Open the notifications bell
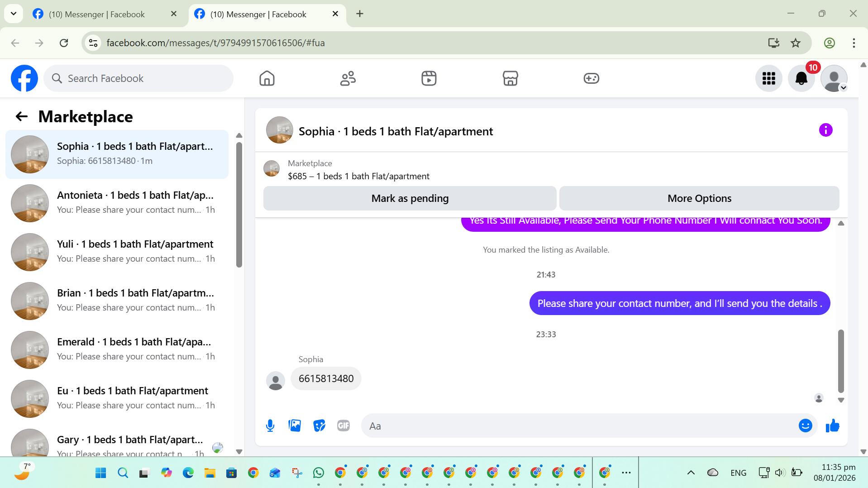 coord(801,78)
